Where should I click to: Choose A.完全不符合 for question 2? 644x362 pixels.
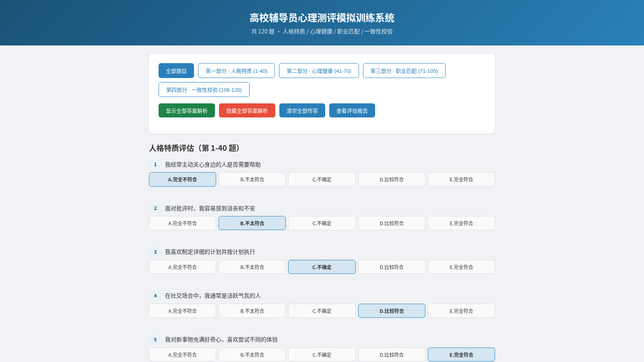(x=182, y=223)
